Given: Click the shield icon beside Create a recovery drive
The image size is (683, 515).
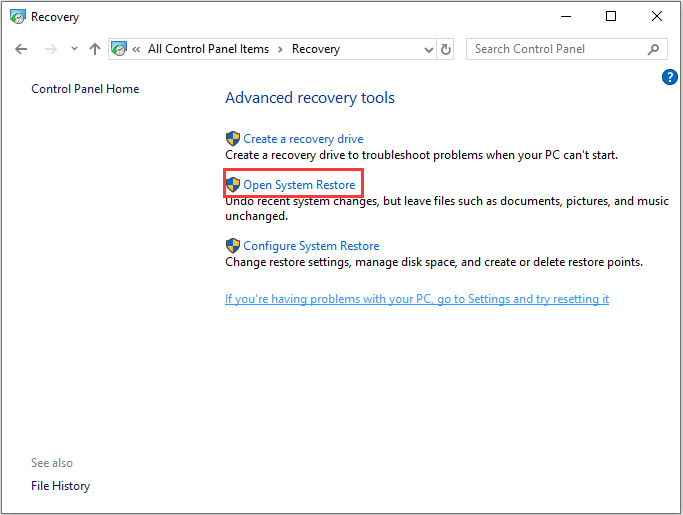Looking at the screenshot, I should 233,139.
